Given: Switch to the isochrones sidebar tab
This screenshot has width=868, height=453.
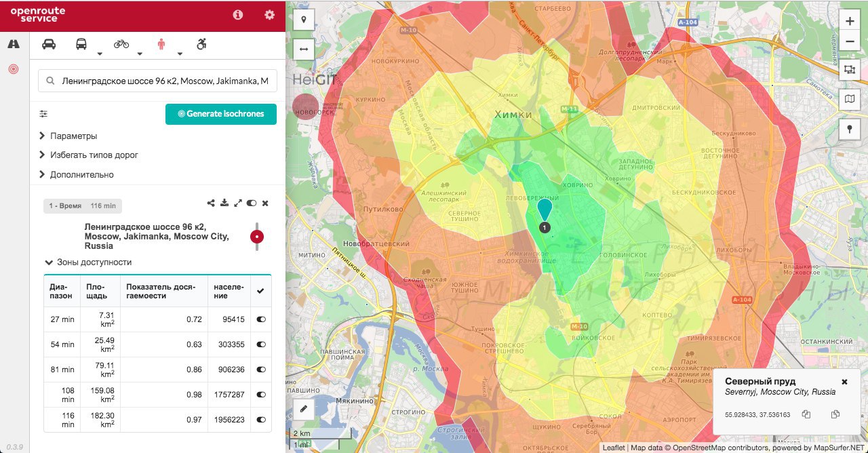Looking at the screenshot, I should [x=14, y=69].
